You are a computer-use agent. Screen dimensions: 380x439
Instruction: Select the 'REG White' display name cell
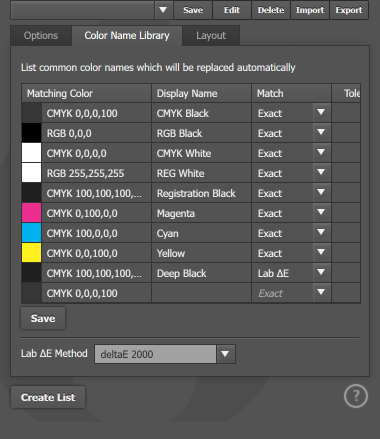[201, 173]
